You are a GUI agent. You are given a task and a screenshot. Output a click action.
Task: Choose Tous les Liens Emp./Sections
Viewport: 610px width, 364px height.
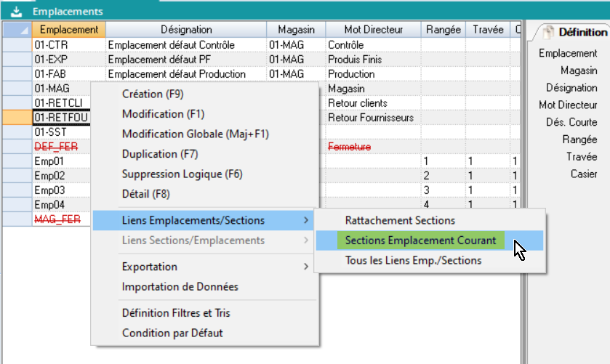pos(413,260)
